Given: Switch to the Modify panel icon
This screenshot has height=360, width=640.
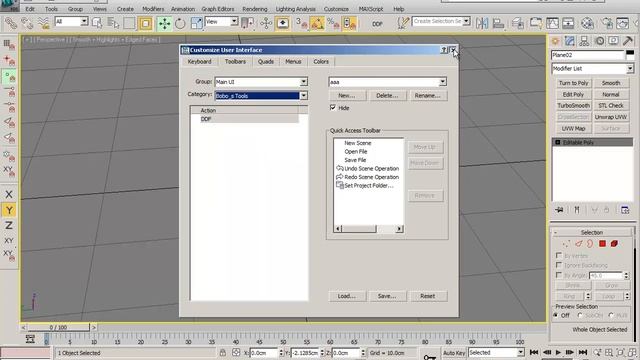Looking at the screenshot, I should [570, 41].
